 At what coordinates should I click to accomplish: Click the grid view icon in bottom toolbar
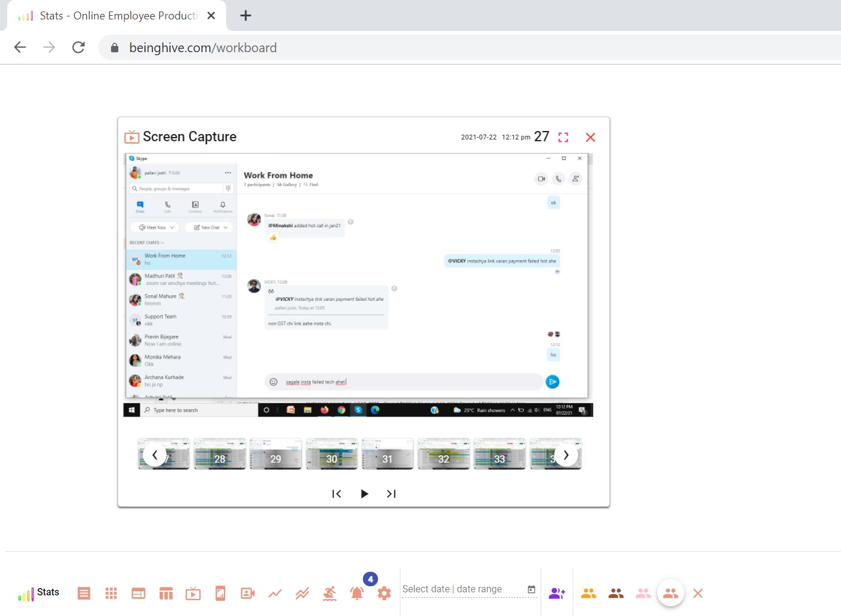(111, 593)
